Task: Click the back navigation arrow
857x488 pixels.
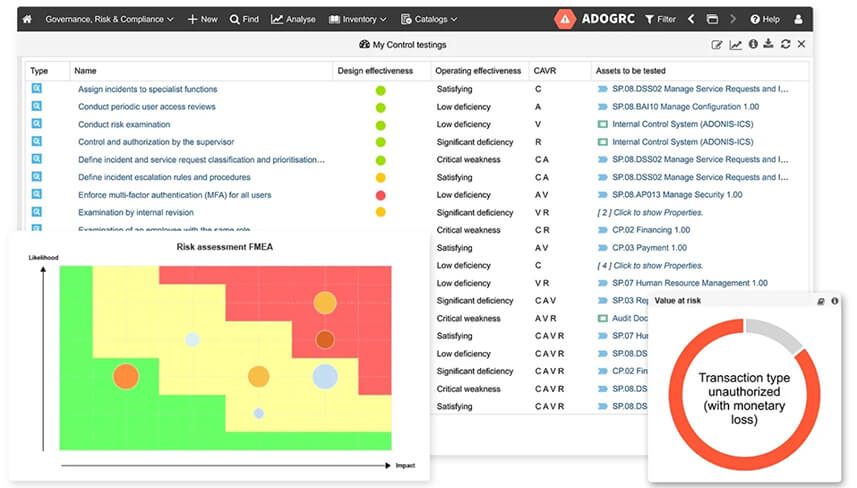Action: (x=691, y=19)
